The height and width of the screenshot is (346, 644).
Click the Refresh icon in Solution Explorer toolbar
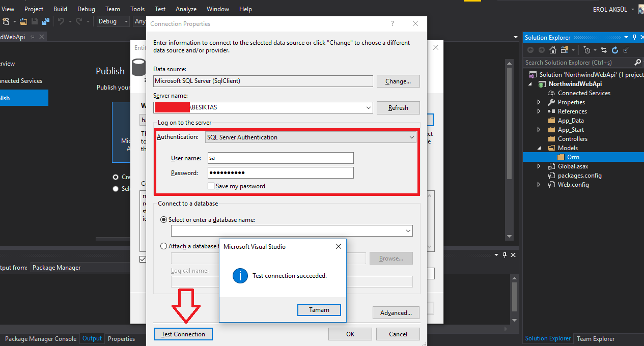point(615,50)
